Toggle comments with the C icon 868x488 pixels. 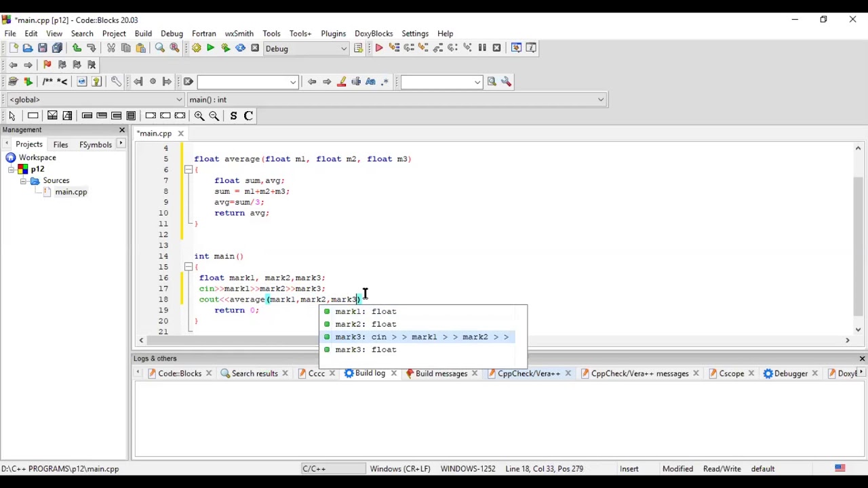[248, 116]
